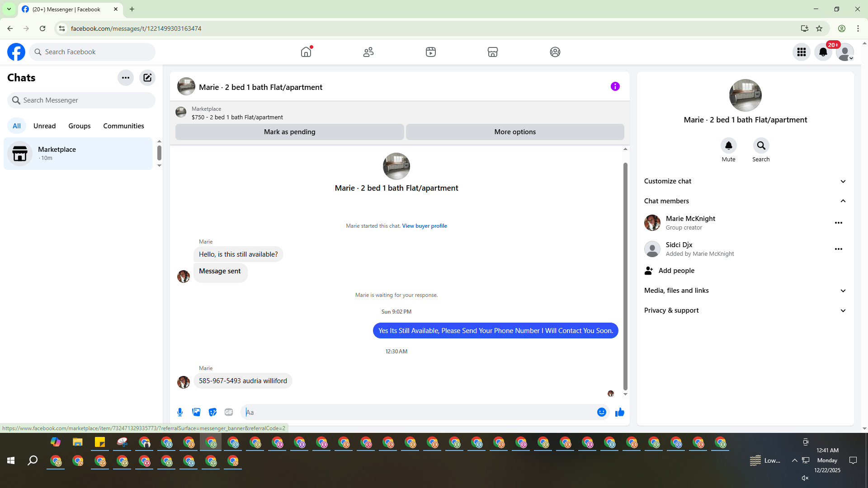Image resolution: width=868 pixels, height=488 pixels.
Task: Click the browser address bar URL
Action: pos(136,28)
